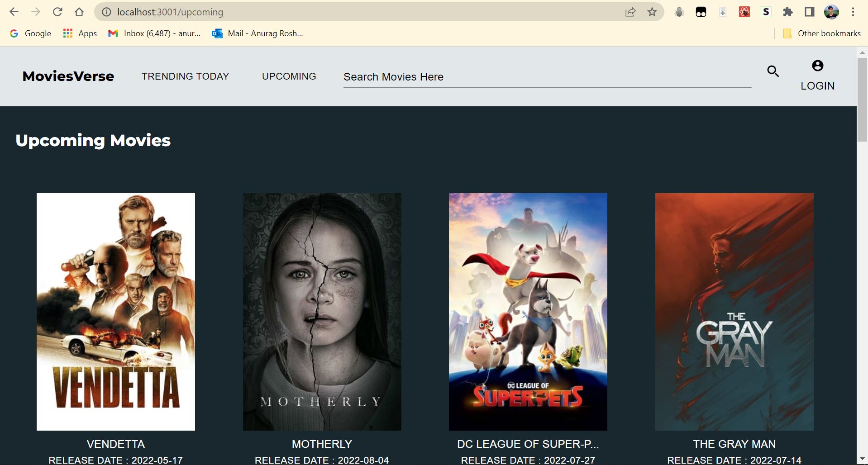Click release date 2022-05-17 text
The width and height of the screenshot is (868, 465).
116,460
